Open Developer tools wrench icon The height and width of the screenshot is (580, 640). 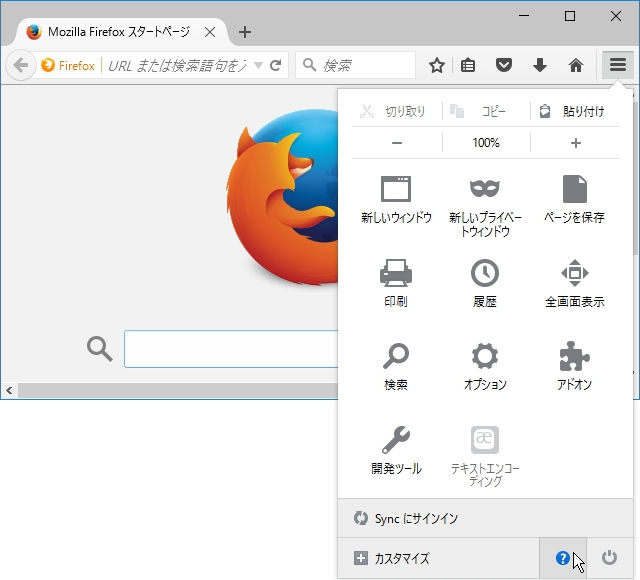pos(396,440)
